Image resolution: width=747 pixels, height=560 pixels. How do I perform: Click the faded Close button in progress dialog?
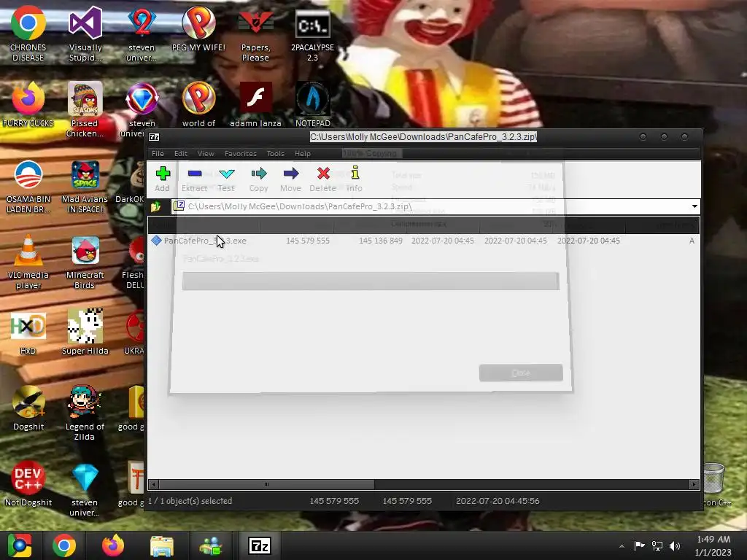point(521,373)
